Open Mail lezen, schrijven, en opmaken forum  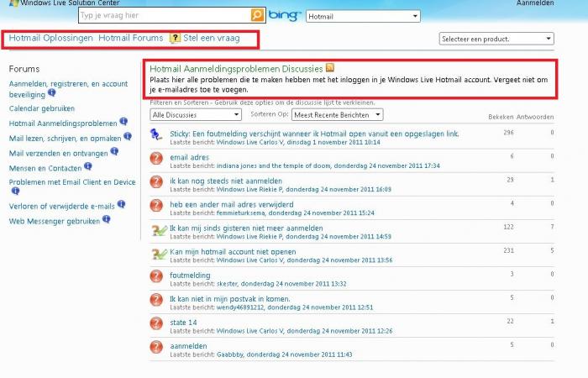(65, 139)
